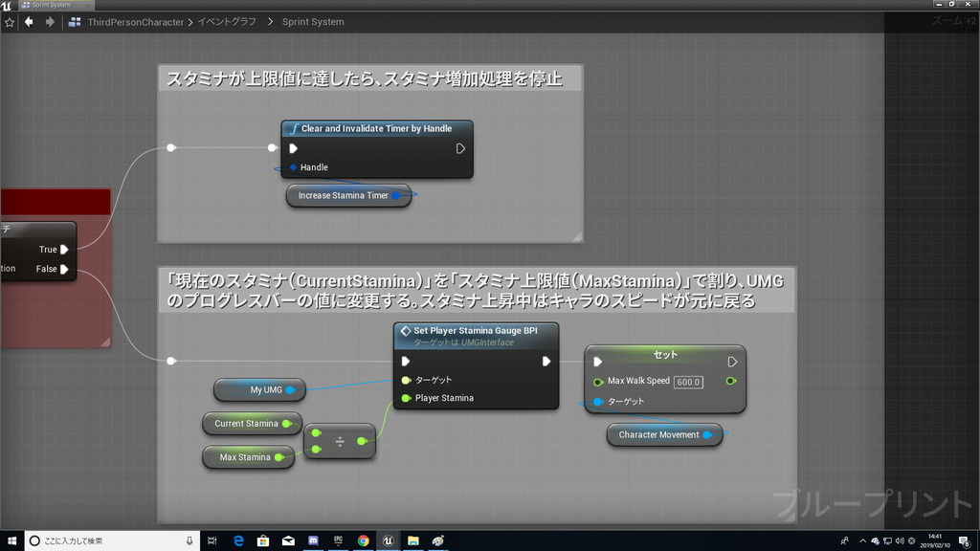The width and height of the screenshot is (980, 551).
Task: Click the Current Stamina output pin
Action: [286, 424]
